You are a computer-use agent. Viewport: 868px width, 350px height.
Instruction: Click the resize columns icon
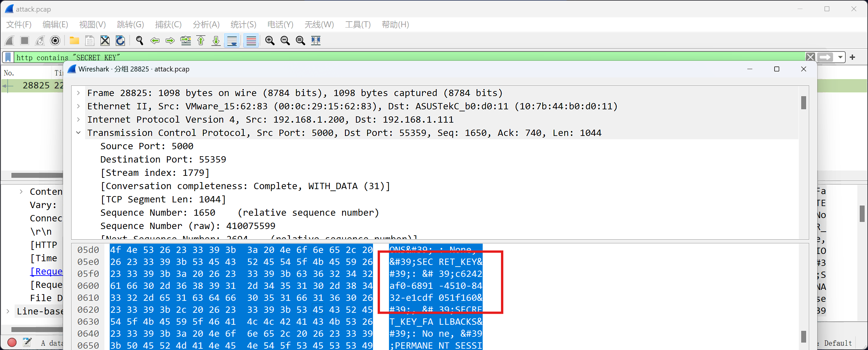316,41
